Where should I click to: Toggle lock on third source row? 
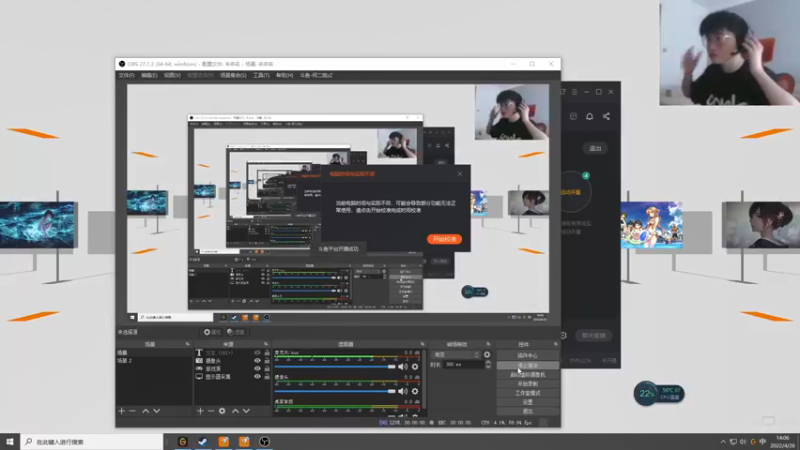click(267, 368)
